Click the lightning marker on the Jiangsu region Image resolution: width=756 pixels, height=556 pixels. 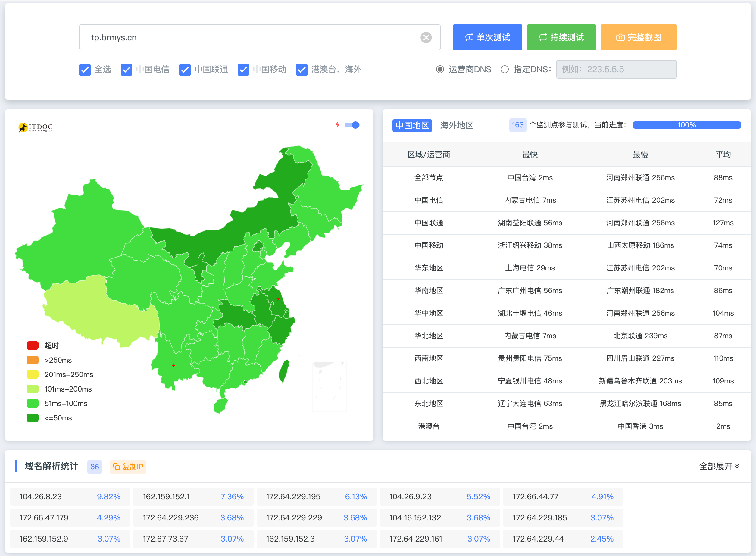coord(278,299)
